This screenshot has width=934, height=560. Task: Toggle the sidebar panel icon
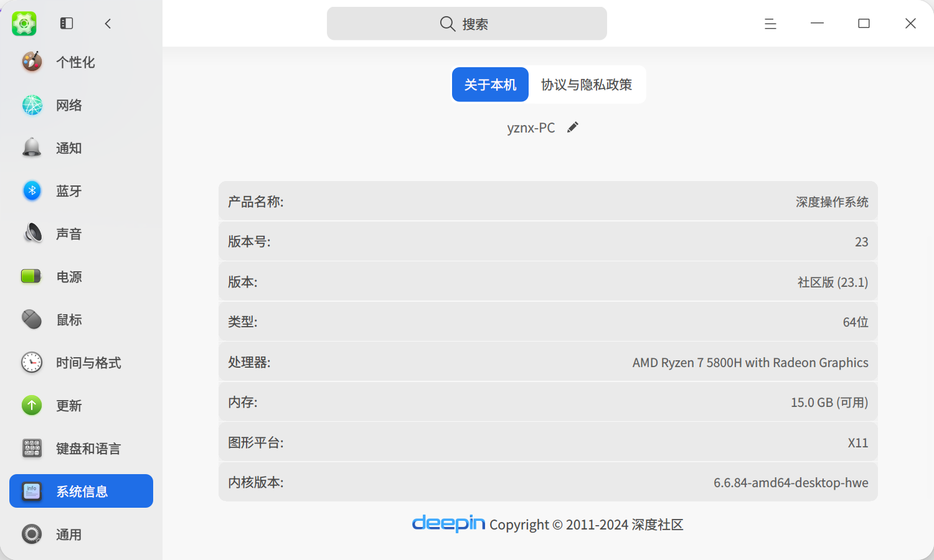pyautogui.click(x=67, y=24)
